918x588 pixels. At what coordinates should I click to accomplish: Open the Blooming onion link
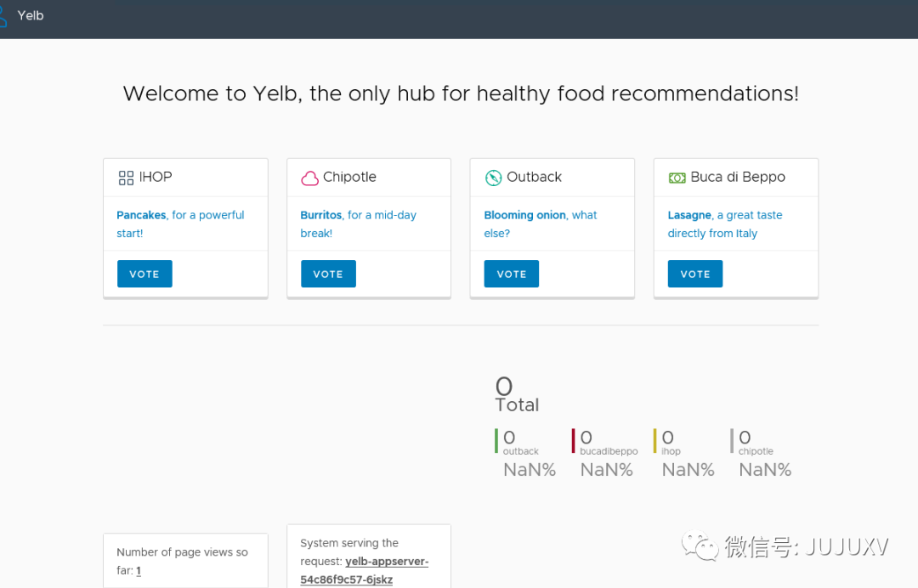pyautogui.click(x=524, y=215)
